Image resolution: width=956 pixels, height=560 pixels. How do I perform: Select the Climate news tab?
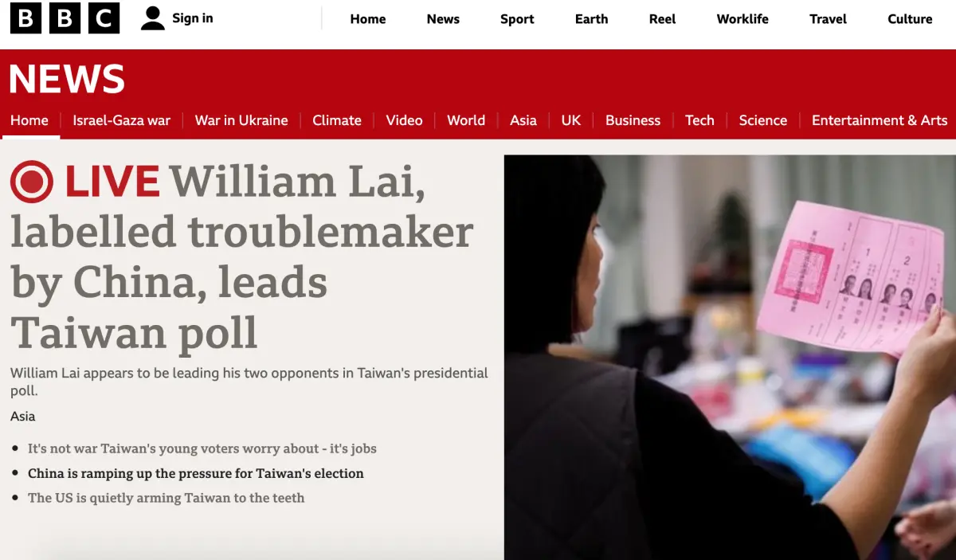(x=337, y=120)
